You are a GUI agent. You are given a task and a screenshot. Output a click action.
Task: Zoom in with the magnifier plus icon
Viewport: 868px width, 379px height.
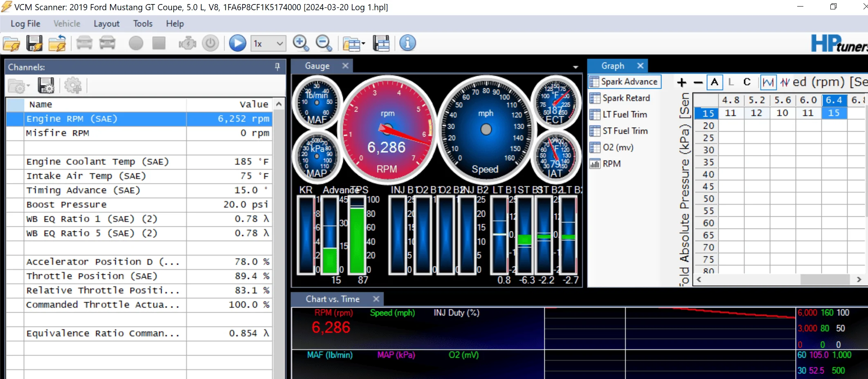click(x=301, y=43)
